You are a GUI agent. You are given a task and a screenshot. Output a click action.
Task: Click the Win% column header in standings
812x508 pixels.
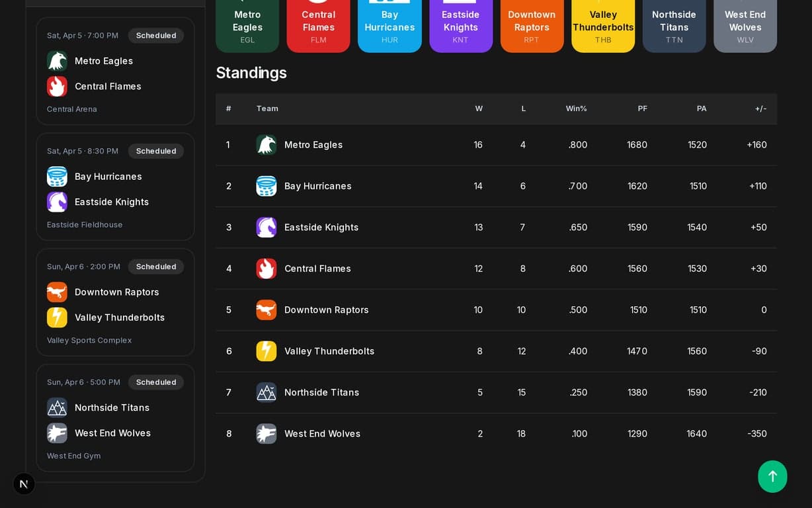[577, 108]
